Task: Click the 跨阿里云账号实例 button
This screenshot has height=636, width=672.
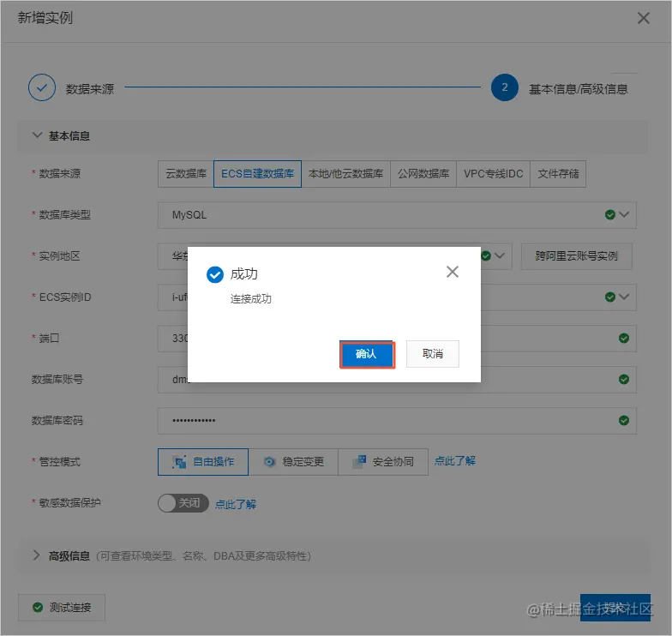Action: pyautogui.click(x=576, y=256)
